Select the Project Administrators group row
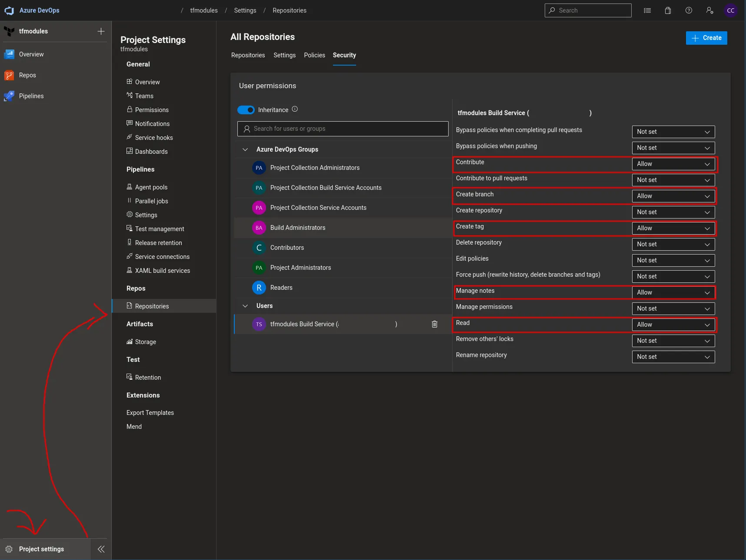Screen dimensions: 746x560 pos(343,268)
